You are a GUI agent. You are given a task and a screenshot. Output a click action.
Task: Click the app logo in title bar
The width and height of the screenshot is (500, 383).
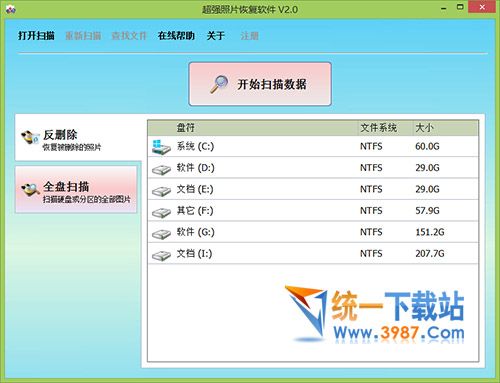pyautogui.click(x=11, y=9)
